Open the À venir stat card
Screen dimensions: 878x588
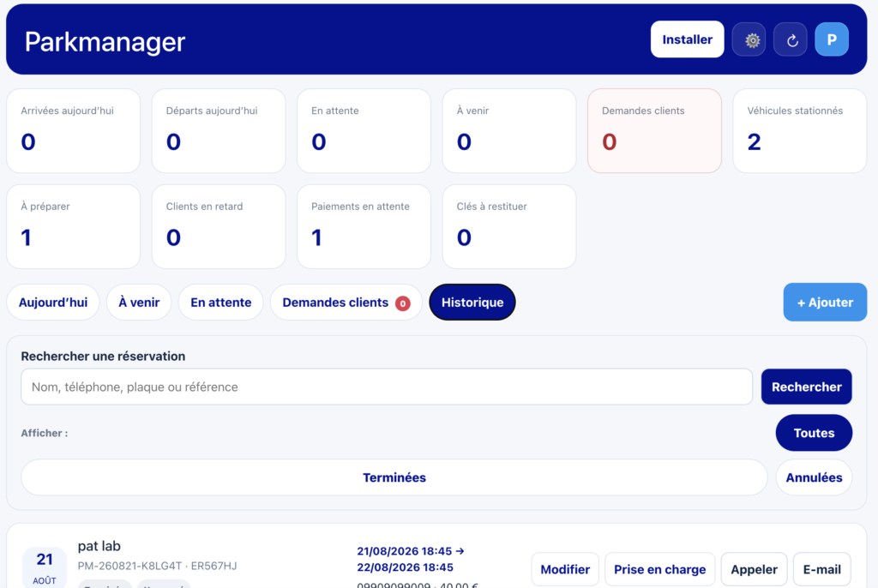[x=509, y=131]
